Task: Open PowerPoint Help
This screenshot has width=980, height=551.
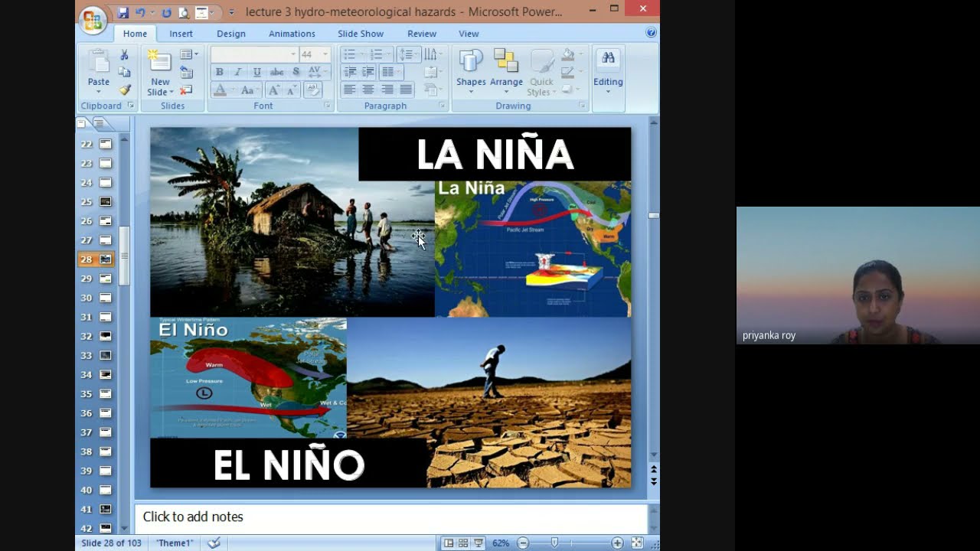Action: click(x=651, y=33)
